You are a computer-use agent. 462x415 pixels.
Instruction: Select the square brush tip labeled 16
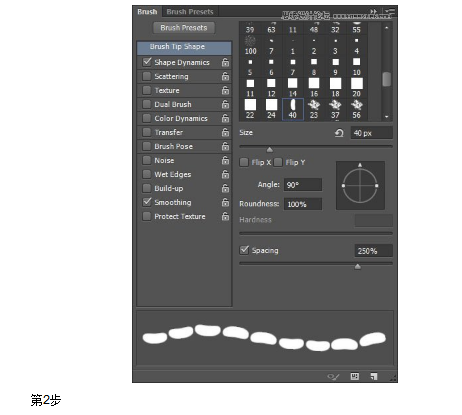tap(314, 88)
